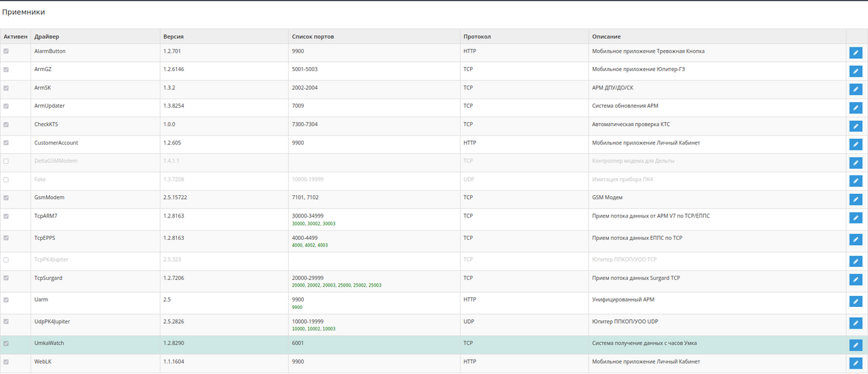Select the CustomerAccount driver name

click(56, 143)
